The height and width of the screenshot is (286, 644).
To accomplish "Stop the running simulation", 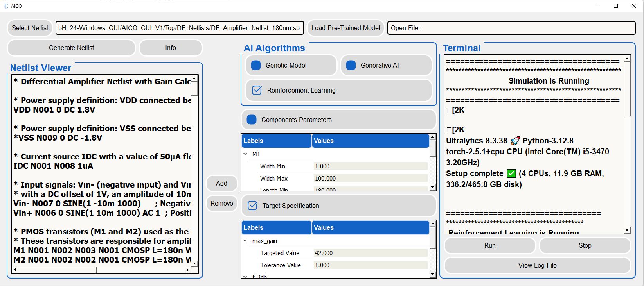I will 585,245.
